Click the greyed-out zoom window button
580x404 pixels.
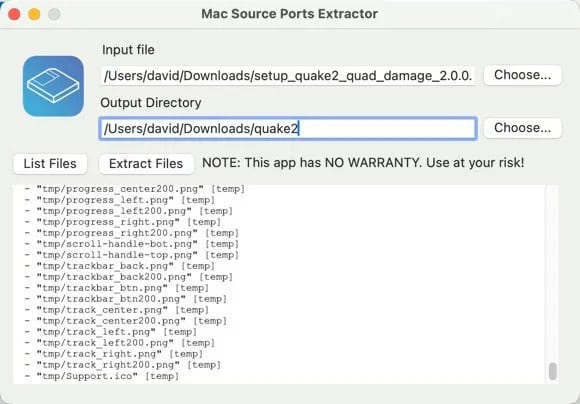pos(54,14)
